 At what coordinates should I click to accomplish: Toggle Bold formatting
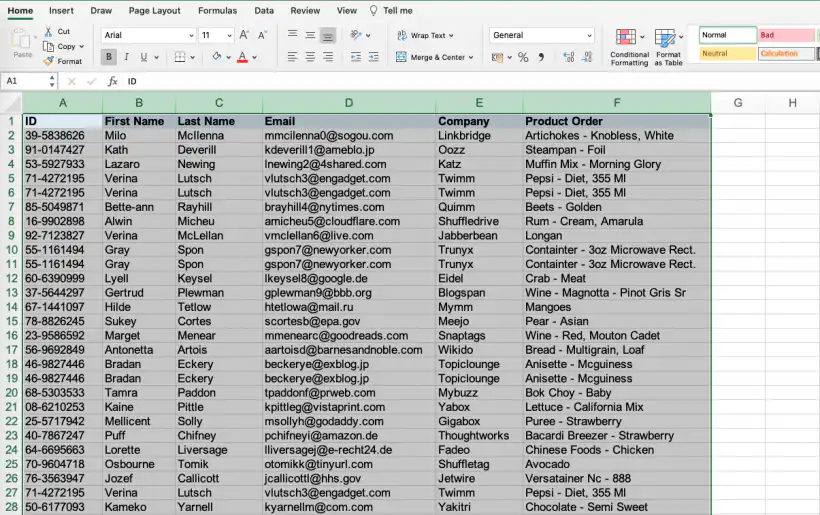[109, 57]
